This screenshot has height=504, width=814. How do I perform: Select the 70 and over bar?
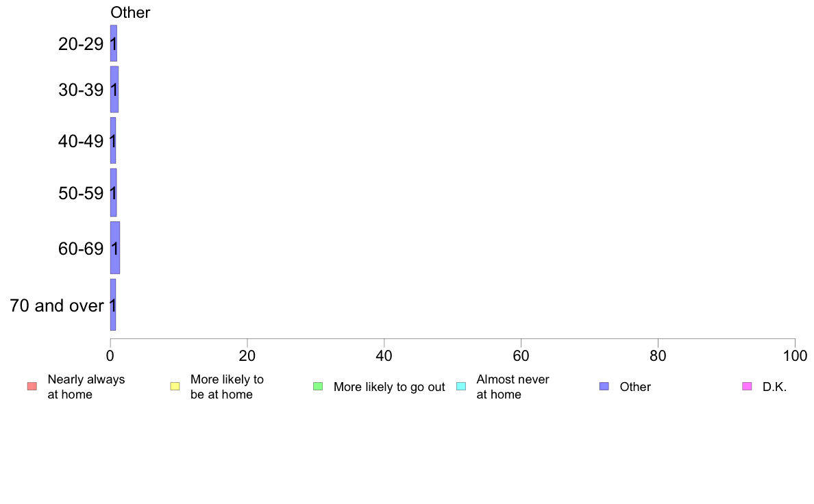[x=113, y=305]
